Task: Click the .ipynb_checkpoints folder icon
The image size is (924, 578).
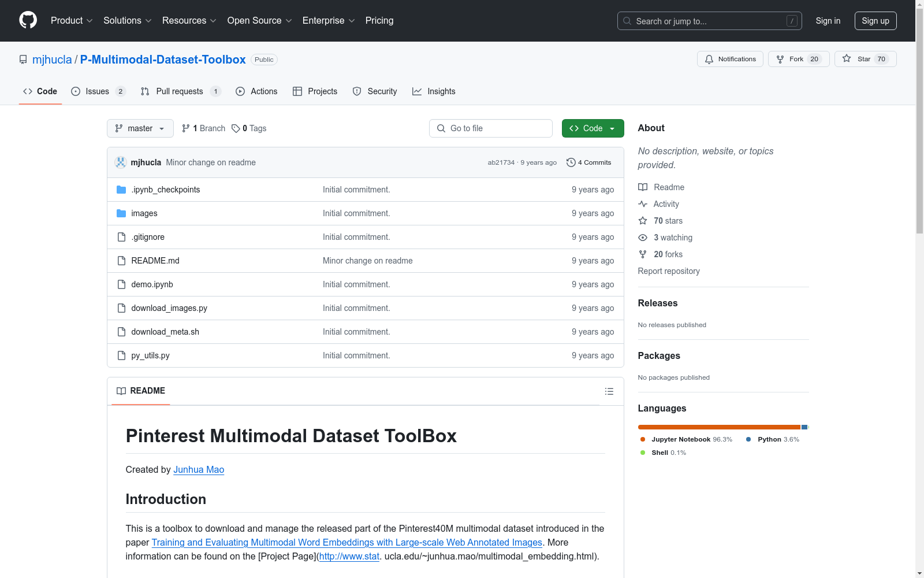Action: coord(121,190)
